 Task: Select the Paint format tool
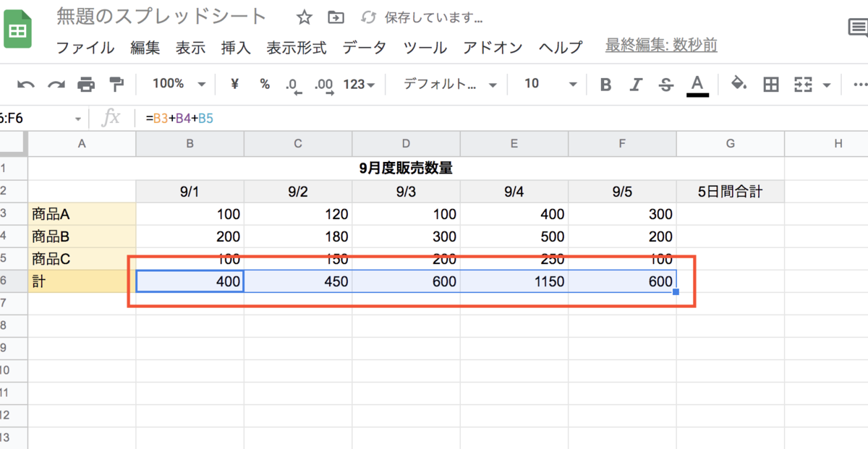116,84
